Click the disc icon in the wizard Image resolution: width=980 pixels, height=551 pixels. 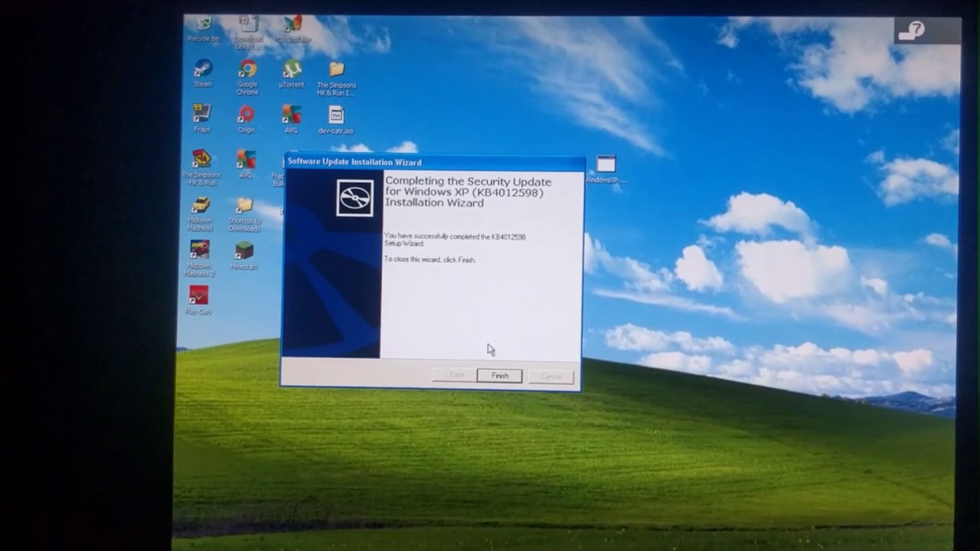tap(354, 198)
